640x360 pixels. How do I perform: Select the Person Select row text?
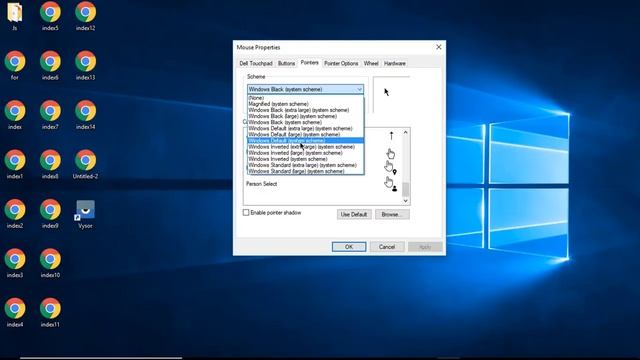tap(262, 184)
